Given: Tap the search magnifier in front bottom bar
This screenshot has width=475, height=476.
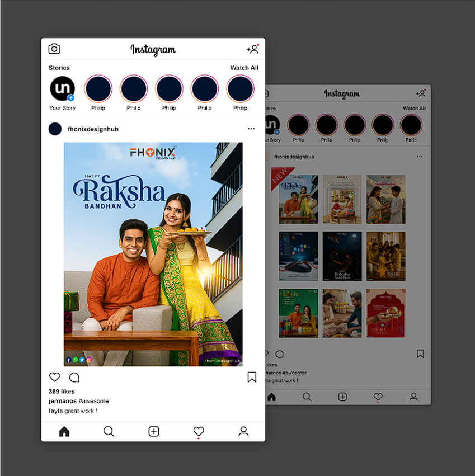Looking at the screenshot, I should click(109, 431).
